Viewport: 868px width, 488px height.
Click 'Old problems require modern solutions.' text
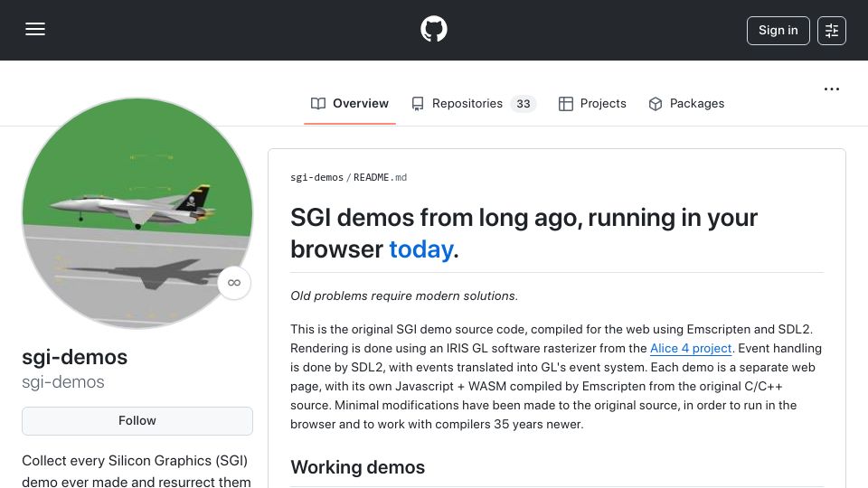coord(404,296)
